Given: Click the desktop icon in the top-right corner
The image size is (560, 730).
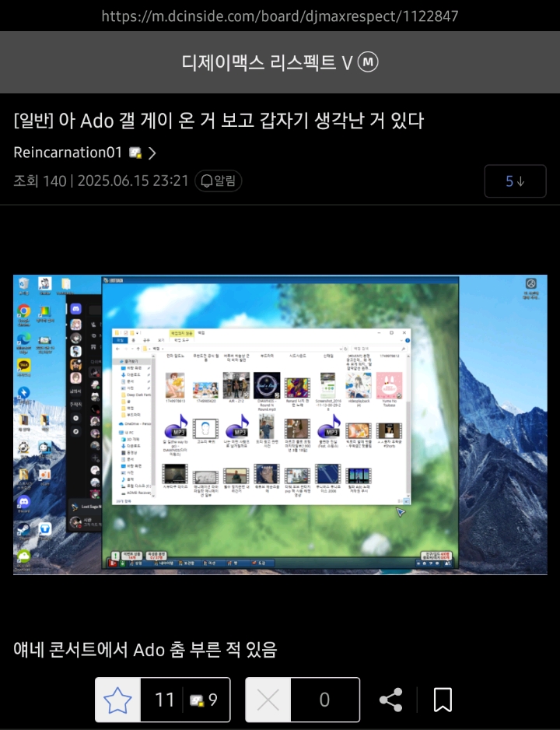Looking at the screenshot, I should (531, 283).
